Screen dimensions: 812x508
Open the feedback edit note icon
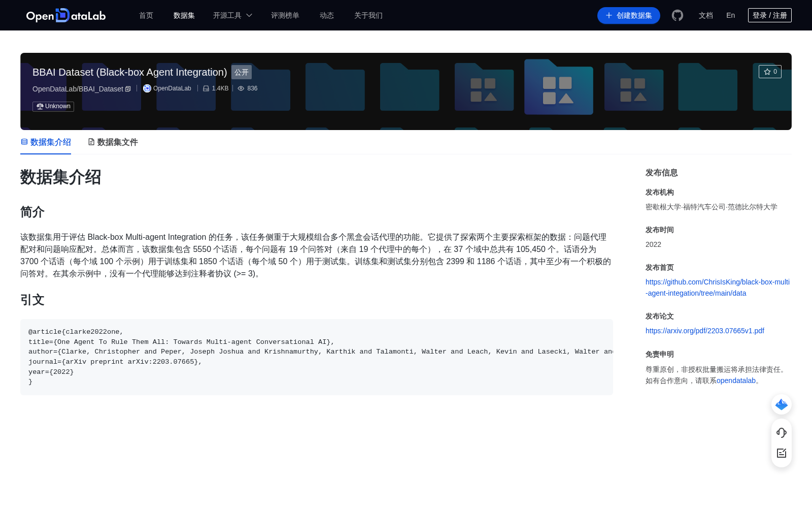pyautogui.click(x=782, y=453)
